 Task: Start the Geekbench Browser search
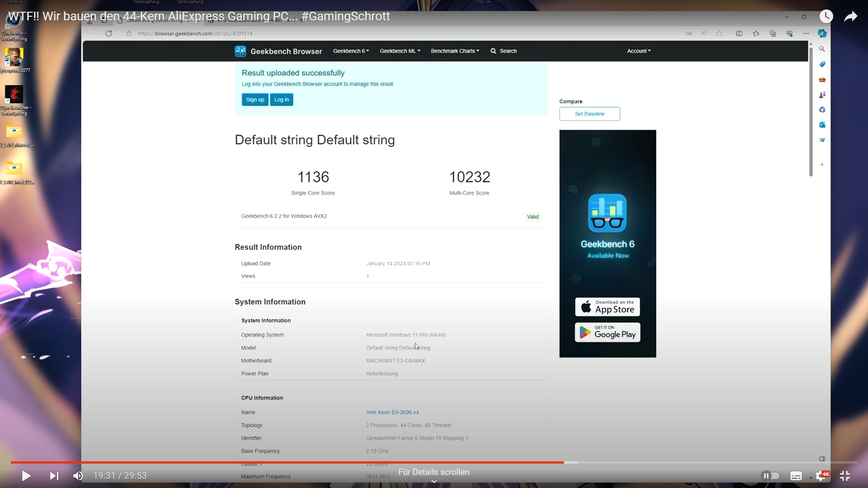(x=504, y=51)
